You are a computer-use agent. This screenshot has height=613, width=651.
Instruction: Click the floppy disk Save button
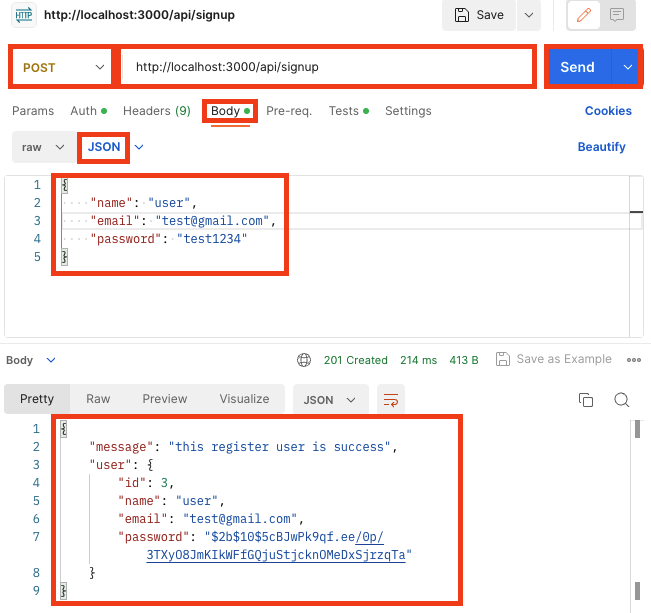pos(479,15)
